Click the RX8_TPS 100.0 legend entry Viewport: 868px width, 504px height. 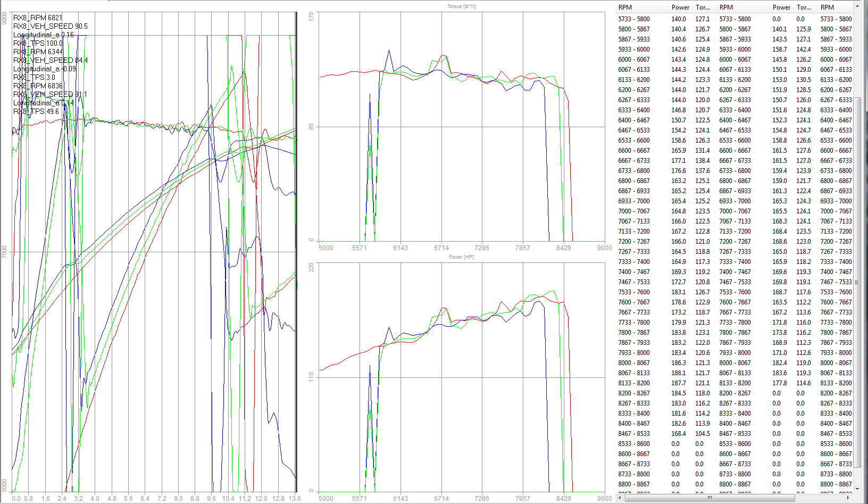coord(38,43)
